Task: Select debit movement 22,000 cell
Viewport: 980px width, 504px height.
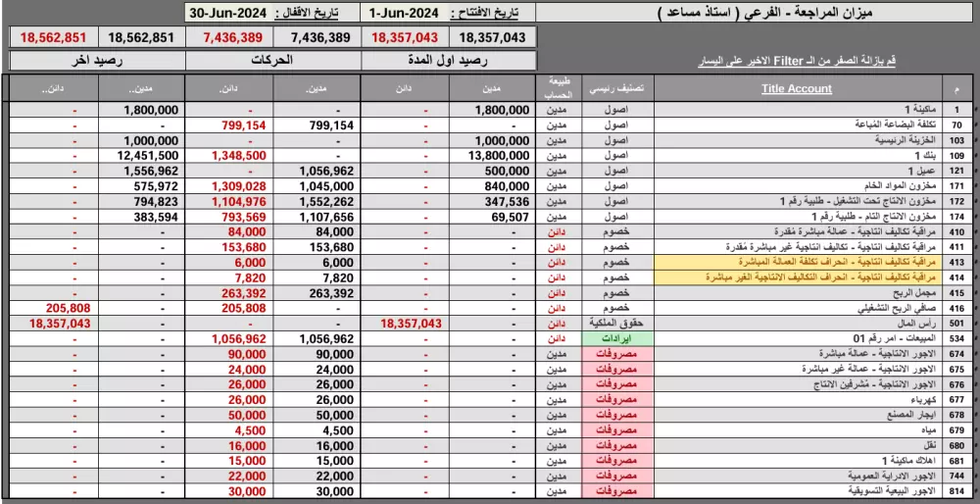Action: [x=317, y=476]
